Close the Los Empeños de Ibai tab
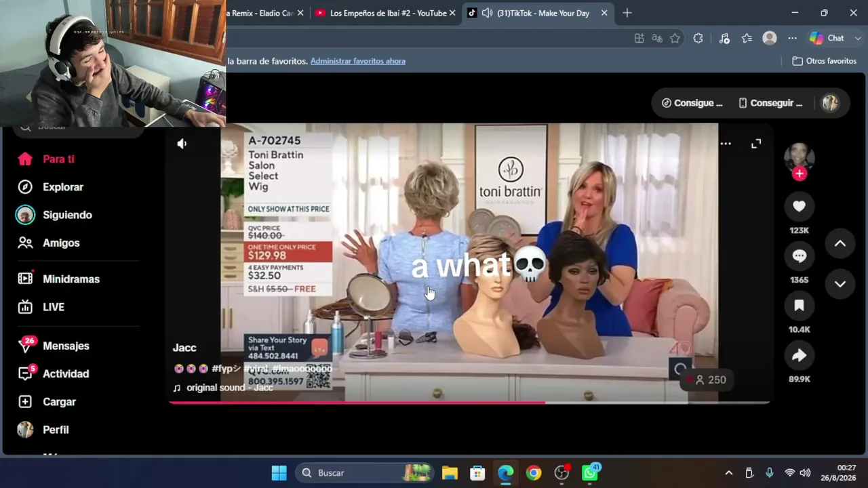 click(452, 13)
